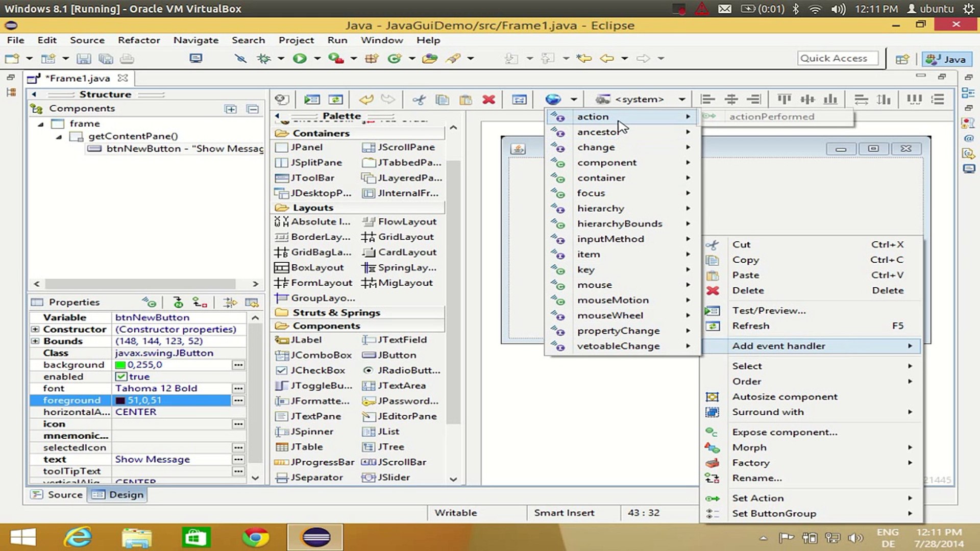The image size is (980, 551).
Task: Open Chrome from the Windows taskbar
Action: (x=255, y=537)
